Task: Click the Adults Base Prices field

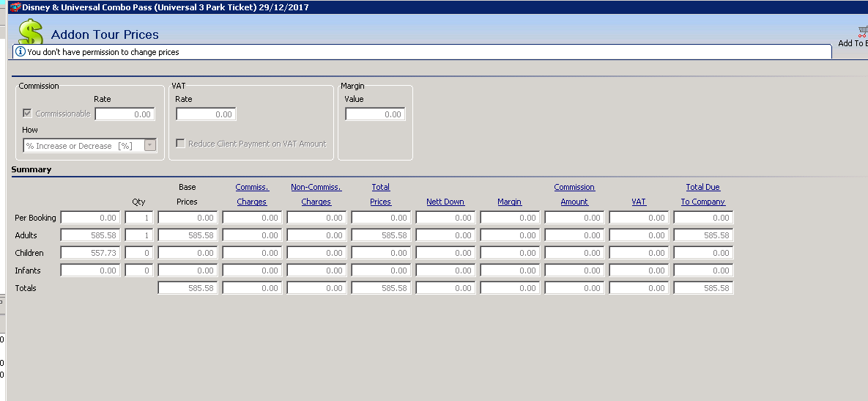Action: [x=188, y=235]
